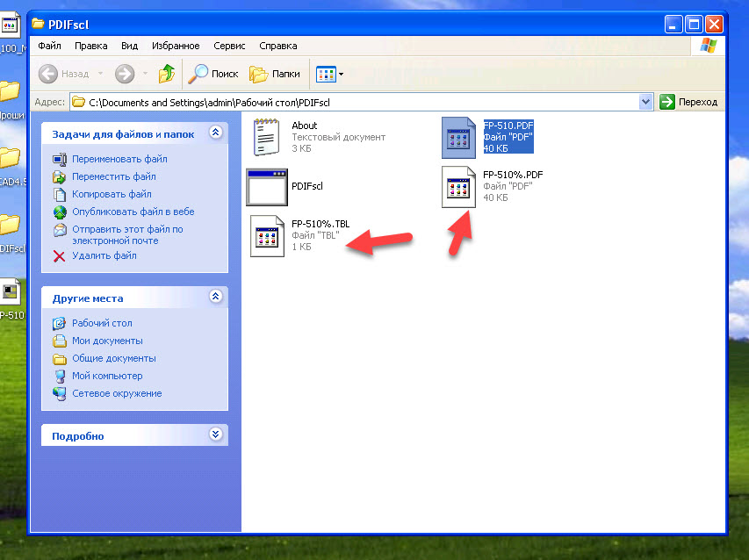Click the FP-510%.TBL file name
The image size is (749, 560).
click(320, 224)
